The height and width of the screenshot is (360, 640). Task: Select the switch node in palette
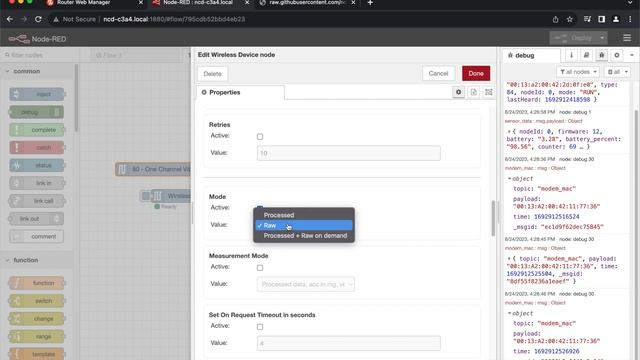[37, 301]
